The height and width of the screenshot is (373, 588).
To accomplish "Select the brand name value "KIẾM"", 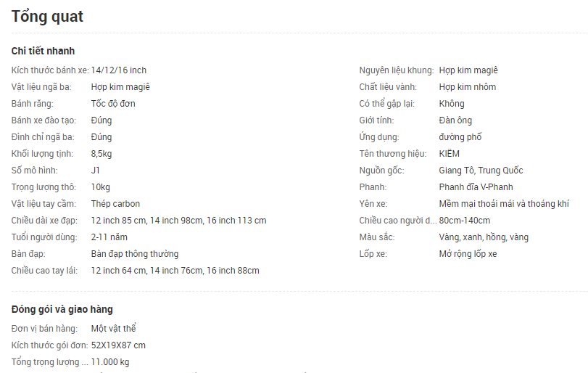I will pyautogui.click(x=449, y=154).
